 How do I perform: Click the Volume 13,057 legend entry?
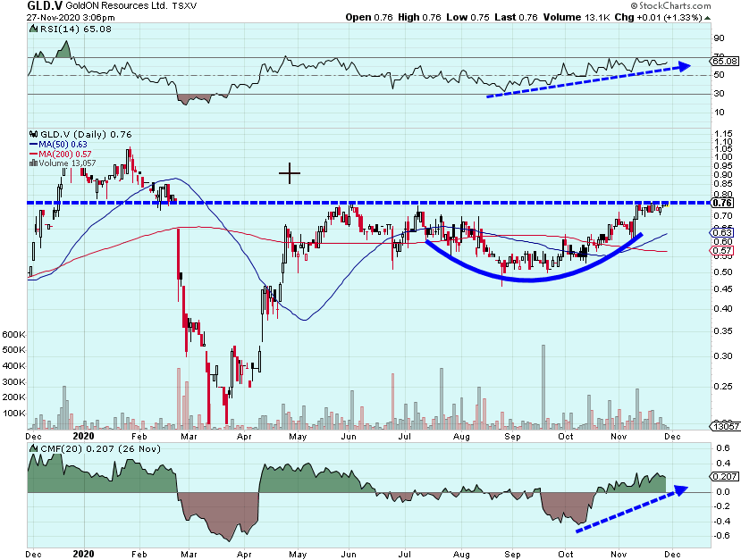[63, 163]
